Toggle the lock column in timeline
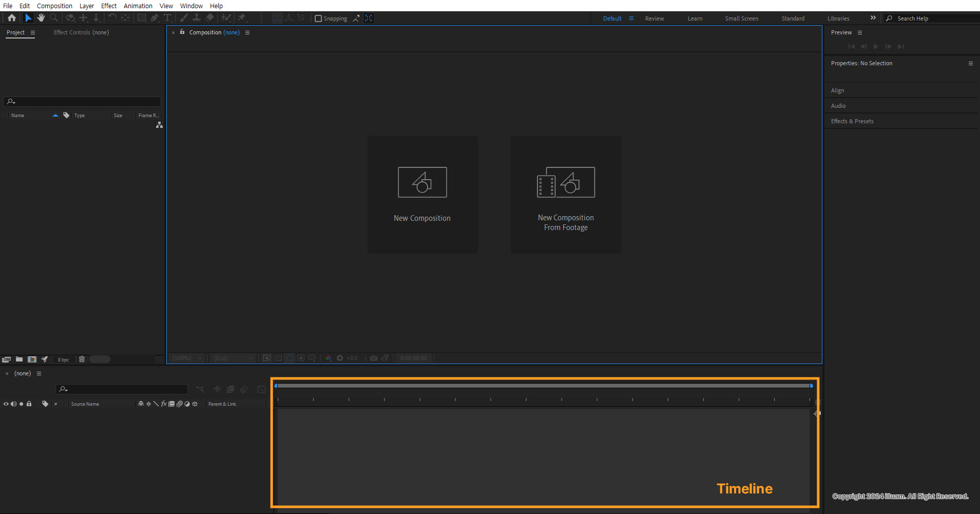980x514 pixels. coord(29,404)
